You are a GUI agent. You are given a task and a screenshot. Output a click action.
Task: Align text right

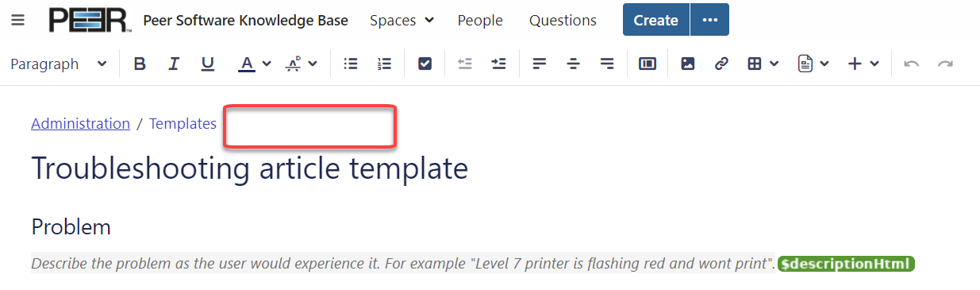pyautogui.click(x=607, y=64)
